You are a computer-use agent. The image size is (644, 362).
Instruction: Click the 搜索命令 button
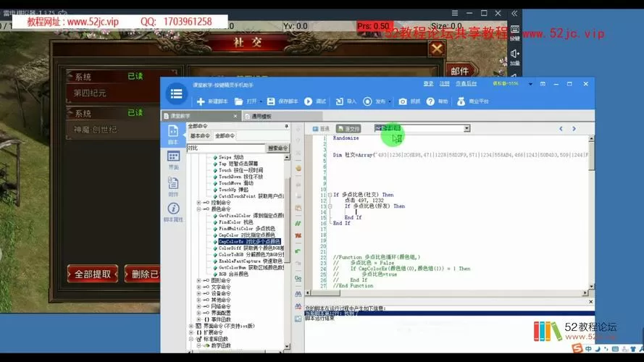[x=277, y=148]
